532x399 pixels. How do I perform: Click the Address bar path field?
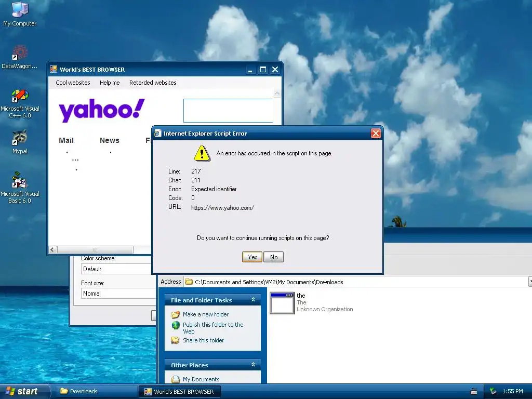click(356, 282)
